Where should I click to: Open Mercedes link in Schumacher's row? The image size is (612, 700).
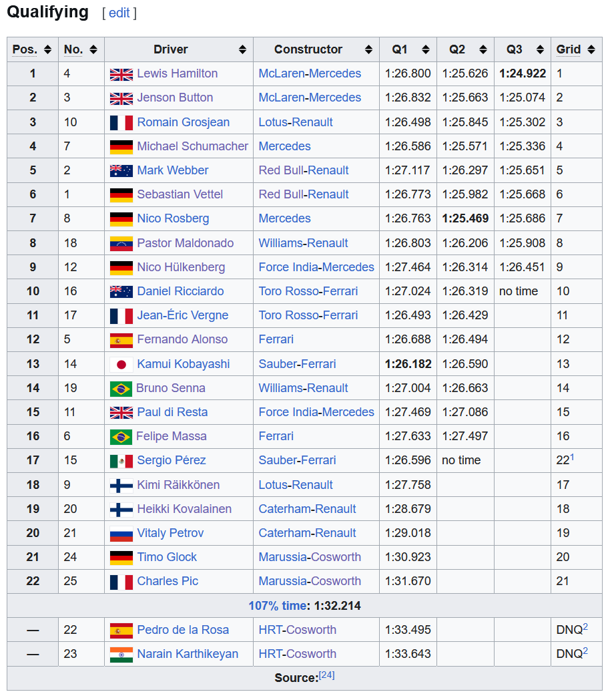pyautogui.click(x=284, y=146)
